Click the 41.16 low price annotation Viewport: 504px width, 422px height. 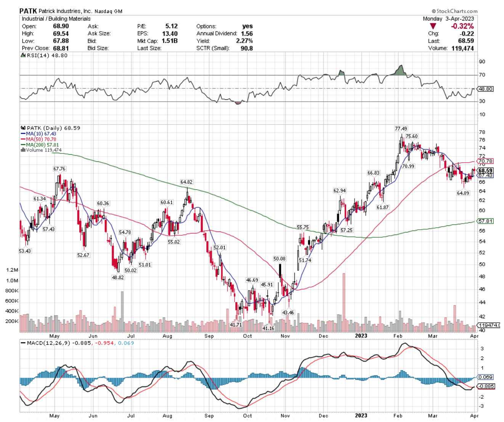click(268, 328)
